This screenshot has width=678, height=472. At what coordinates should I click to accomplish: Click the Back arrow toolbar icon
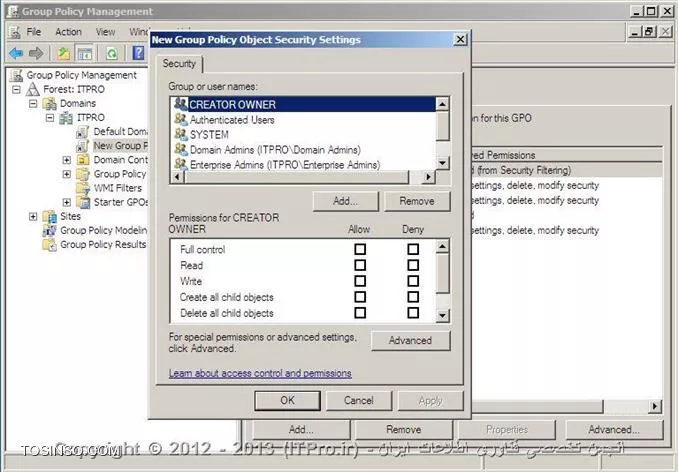tap(16, 54)
